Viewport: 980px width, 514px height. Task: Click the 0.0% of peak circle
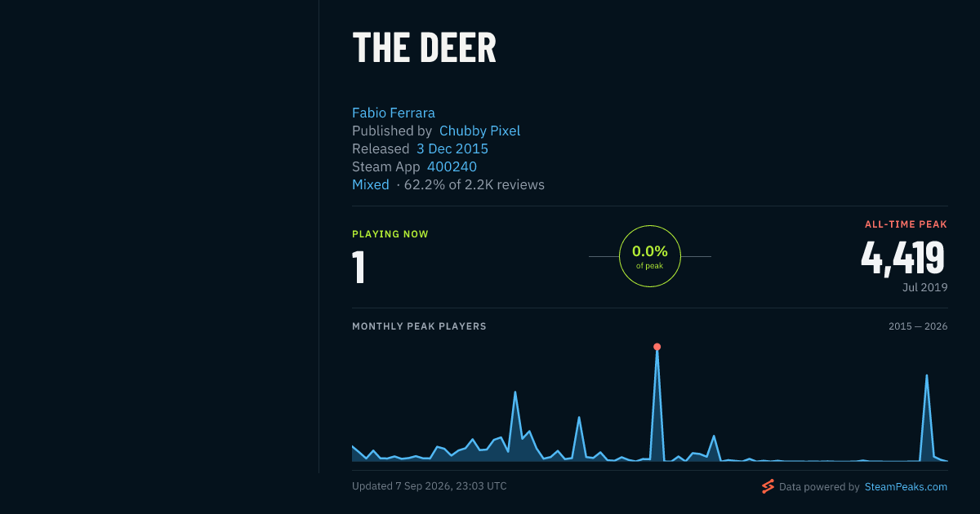[650, 256]
